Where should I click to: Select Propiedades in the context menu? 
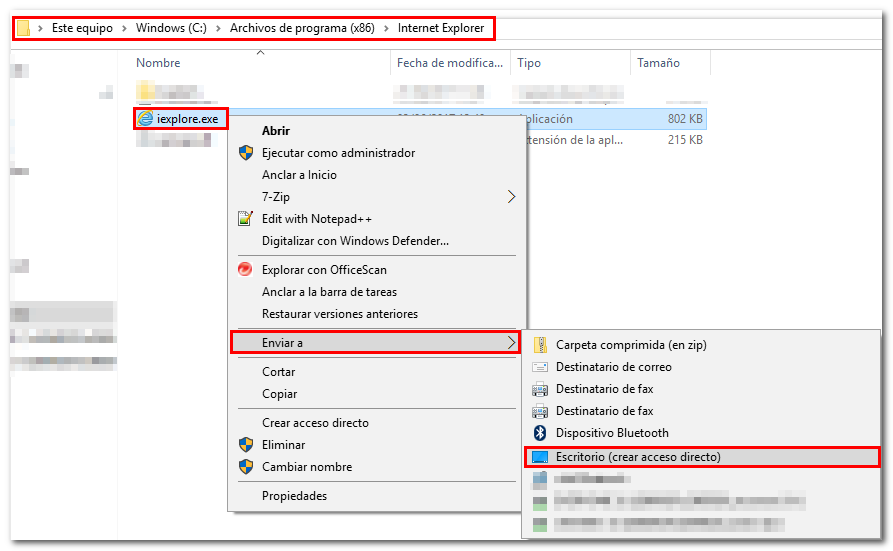click(294, 496)
